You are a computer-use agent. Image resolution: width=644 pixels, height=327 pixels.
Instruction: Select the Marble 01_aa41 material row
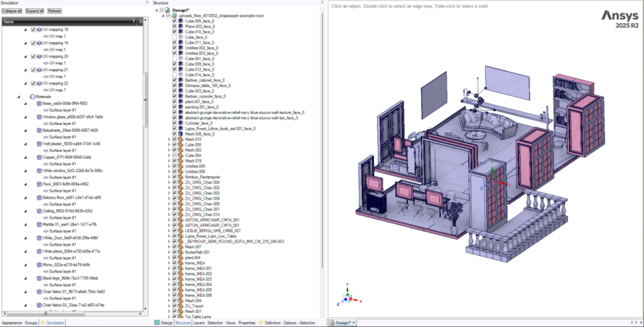pos(69,225)
